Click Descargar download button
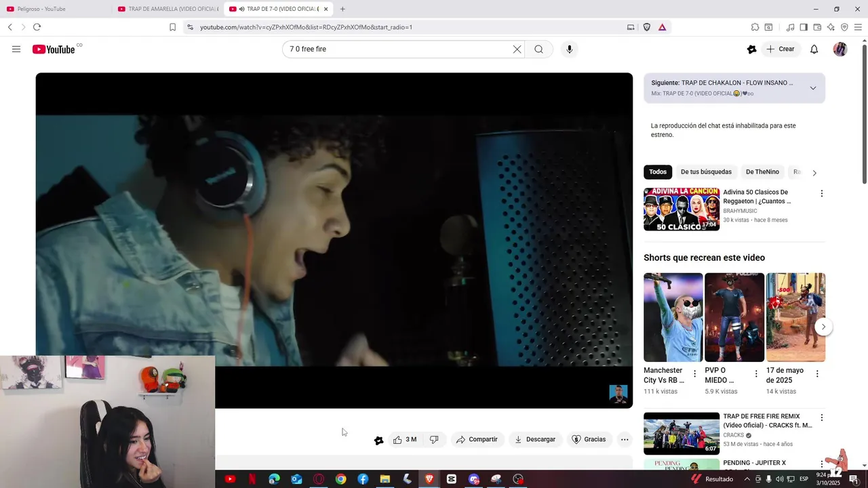Image resolution: width=868 pixels, height=488 pixels. (x=535, y=439)
